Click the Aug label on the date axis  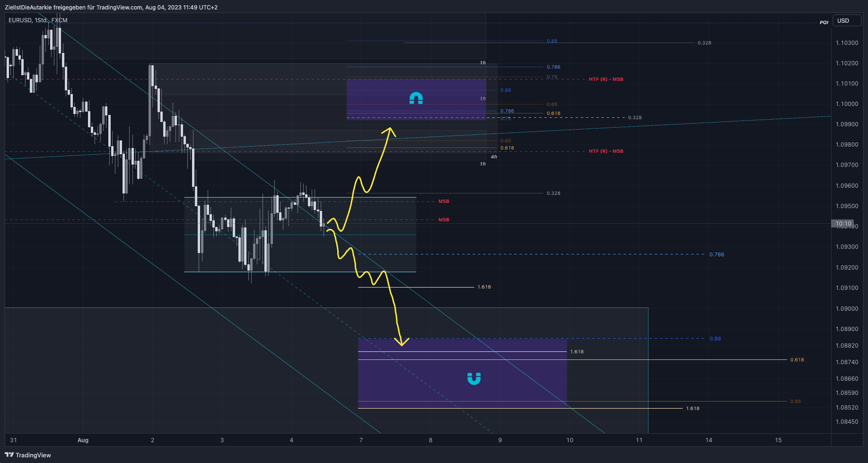point(83,440)
